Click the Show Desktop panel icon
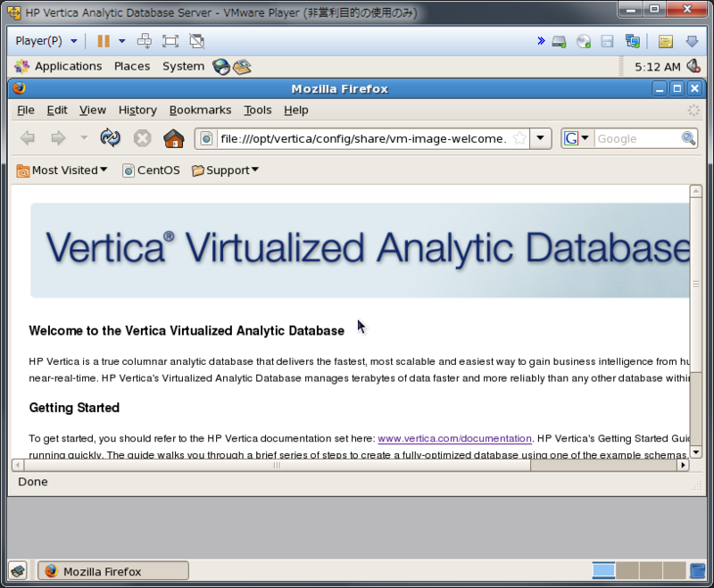 tap(18, 571)
